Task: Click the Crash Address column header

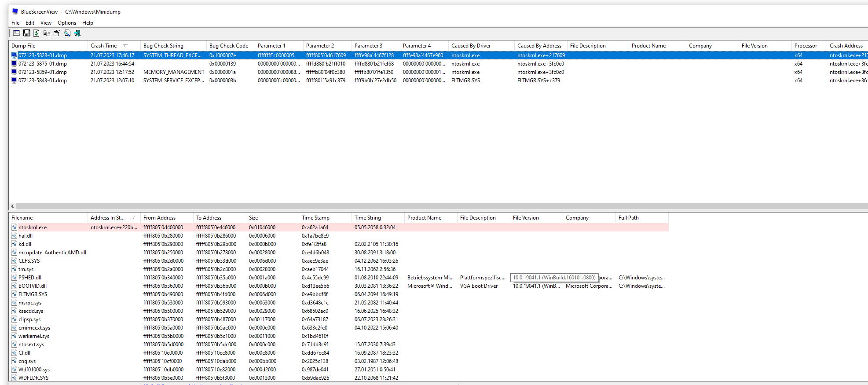Action: [847, 46]
